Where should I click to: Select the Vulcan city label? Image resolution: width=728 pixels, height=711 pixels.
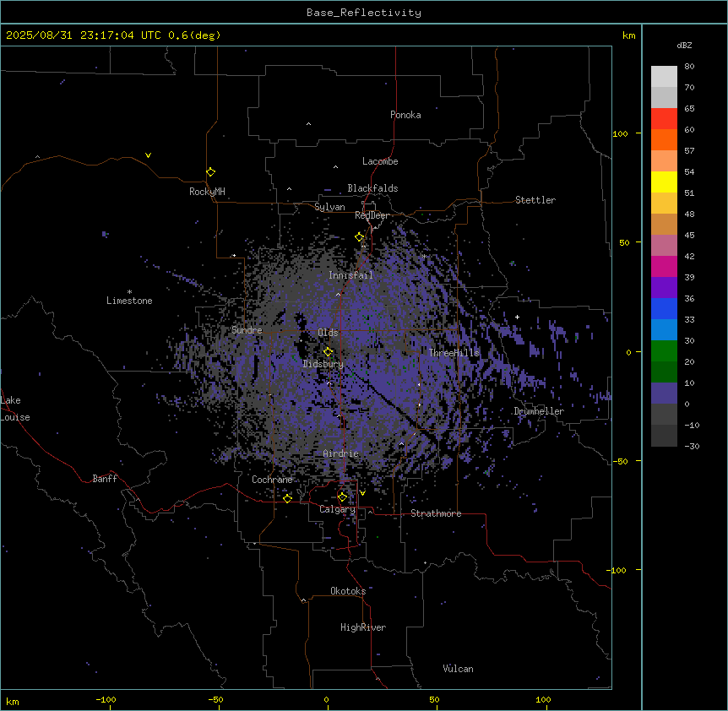coord(459,669)
